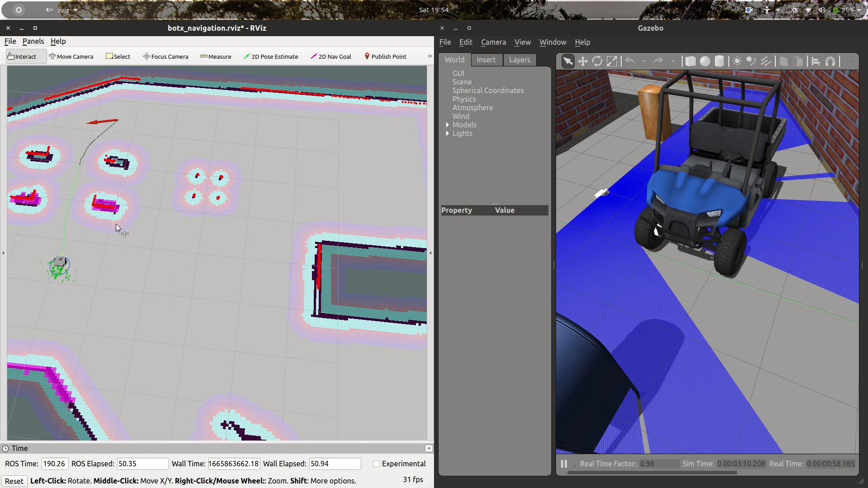Click the Publish Point tool
The image size is (868, 488).
(385, 56)
